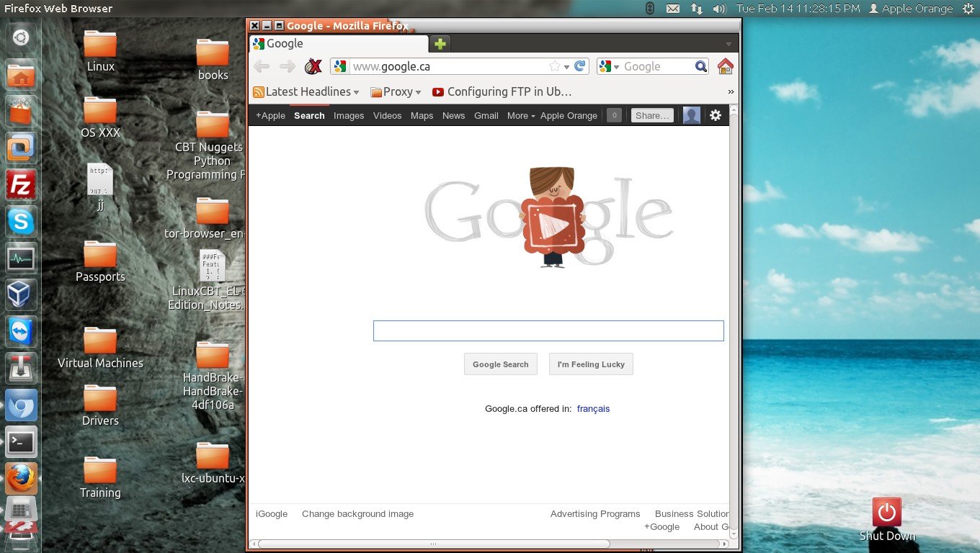Click the Share… button

652,115
